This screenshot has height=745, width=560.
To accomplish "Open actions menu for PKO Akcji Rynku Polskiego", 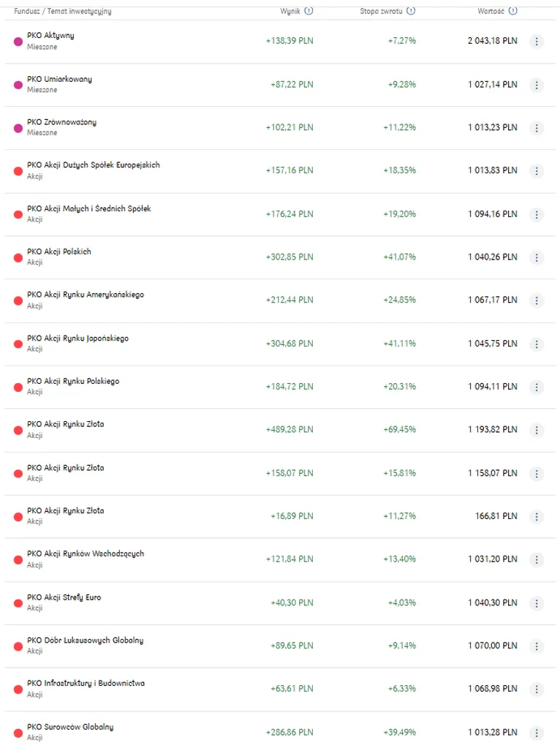I will [x=537, y=387].
